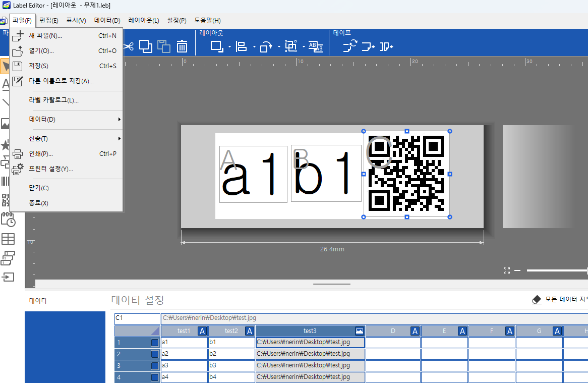
Task: Click the Delete trash can icon
Action: (182, 46)
